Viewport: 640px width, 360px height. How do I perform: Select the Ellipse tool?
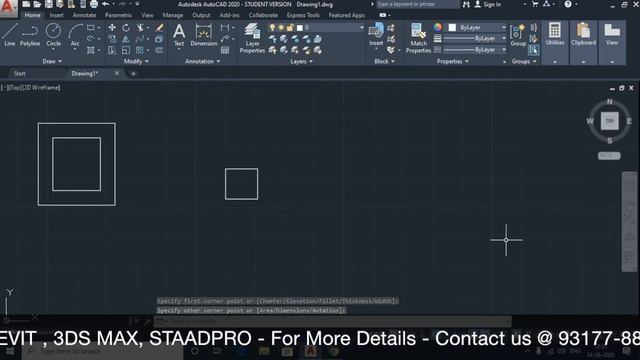tap(91, 39)
